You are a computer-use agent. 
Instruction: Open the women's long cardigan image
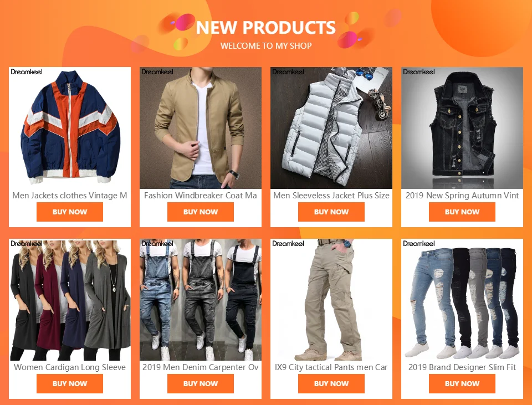70,300
